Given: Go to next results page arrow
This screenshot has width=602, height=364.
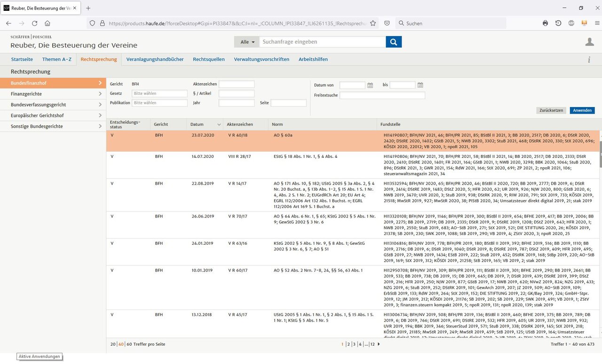Looking at the screenshot, I should [x=379, y=344].
